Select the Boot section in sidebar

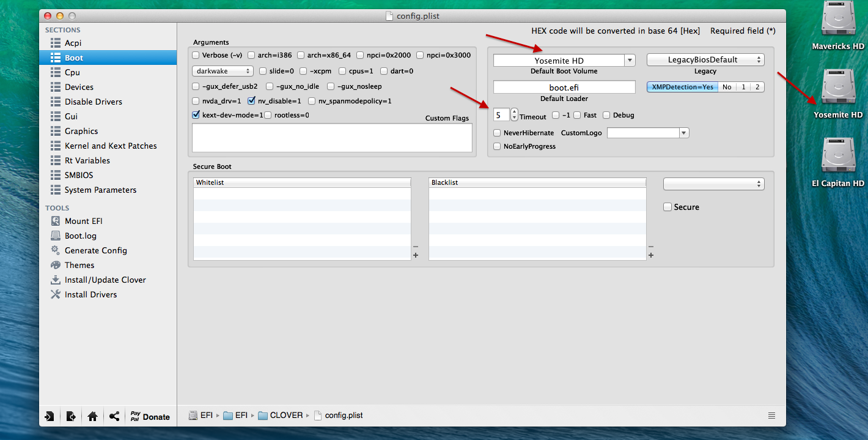108,58
